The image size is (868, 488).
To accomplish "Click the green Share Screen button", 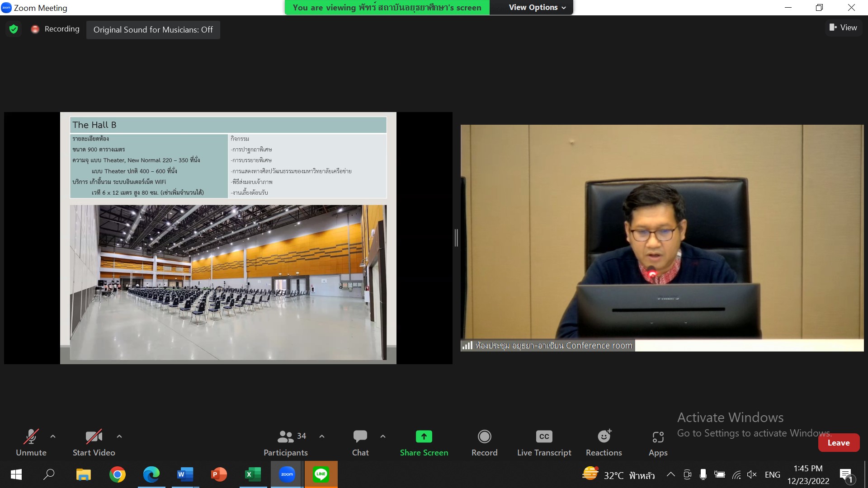I will pos(424,443).
